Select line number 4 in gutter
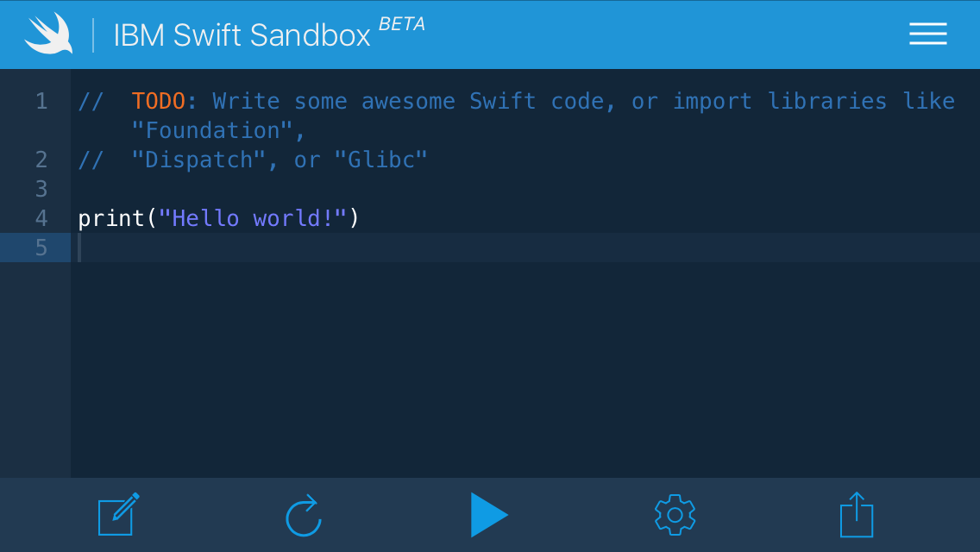 [x=41, y=219]
